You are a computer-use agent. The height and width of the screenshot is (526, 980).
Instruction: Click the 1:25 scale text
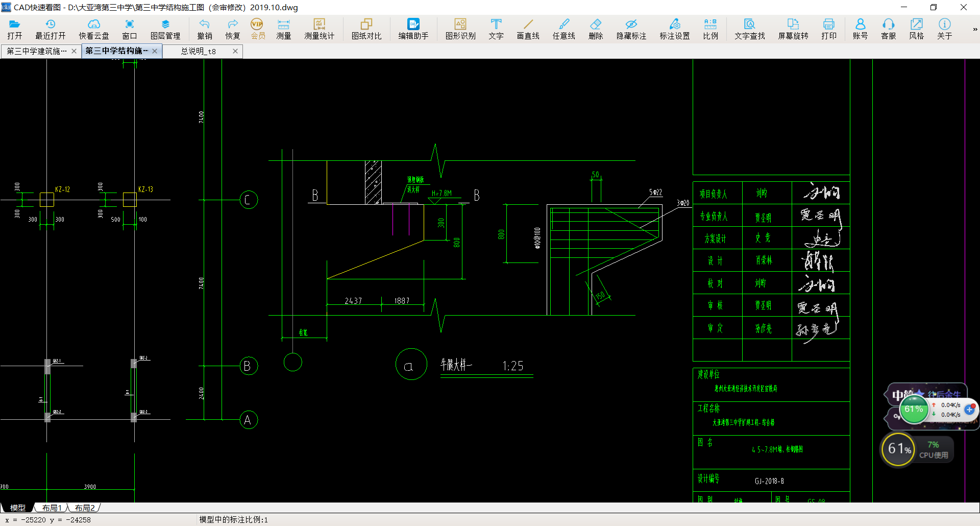tap(513, 366)
